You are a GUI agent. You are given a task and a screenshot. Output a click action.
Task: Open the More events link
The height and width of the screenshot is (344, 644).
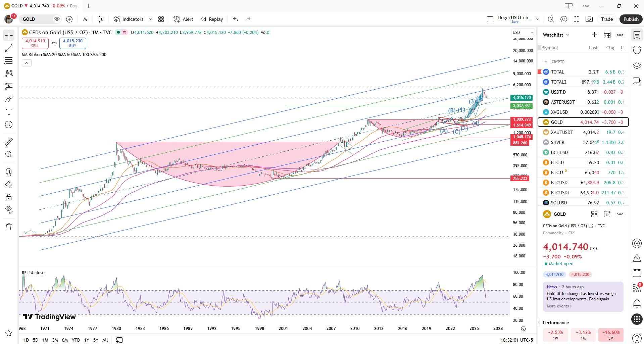point(559,306)
